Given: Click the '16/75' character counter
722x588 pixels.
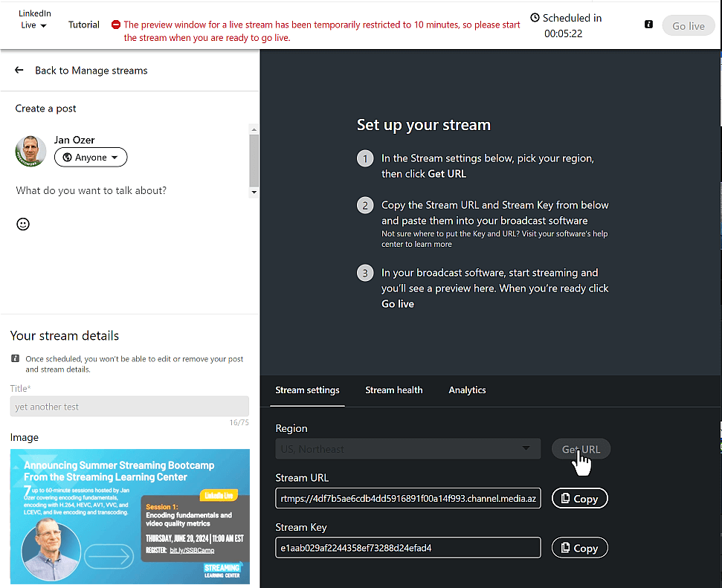Looking at the screenshot, I should tap(239, 422).
